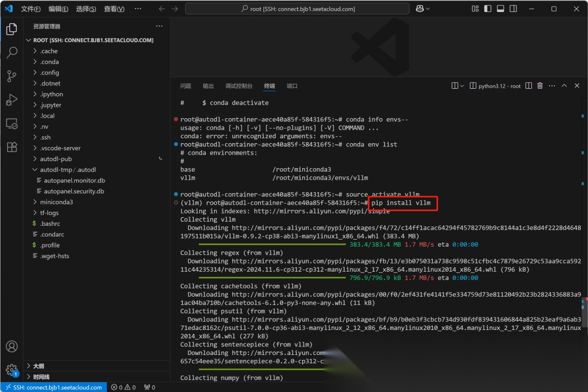Viewport: 588px width, 392px height.
Task: Open the Manage gear settings icon
Action: 11,370
